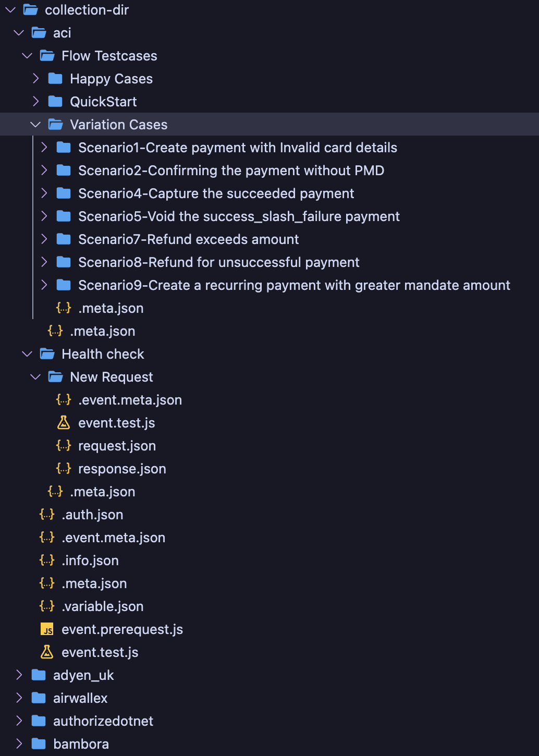Open .event.meta.json inside New Request
Viewport: 539px width, 756px height.
[130, 400]
